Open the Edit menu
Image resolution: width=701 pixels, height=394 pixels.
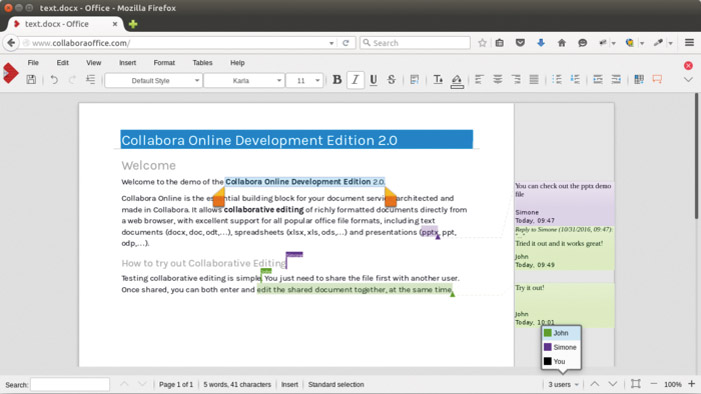coord(63,63)
